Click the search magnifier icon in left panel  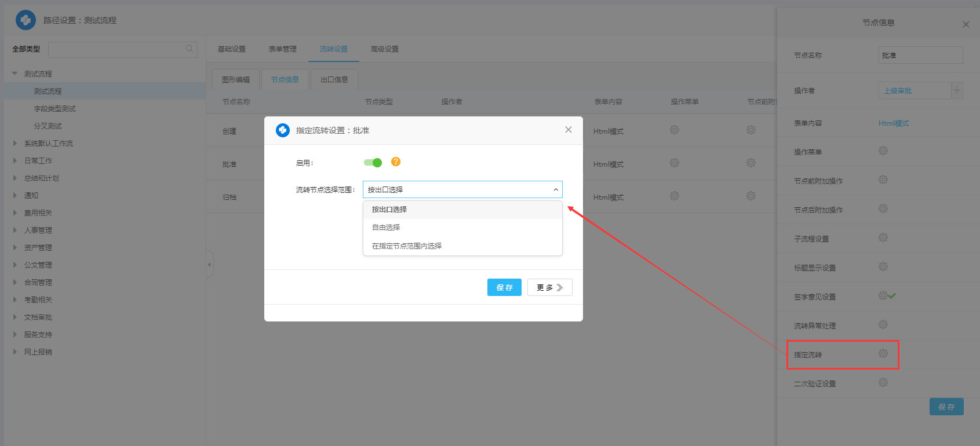click(x=190, y=49)
